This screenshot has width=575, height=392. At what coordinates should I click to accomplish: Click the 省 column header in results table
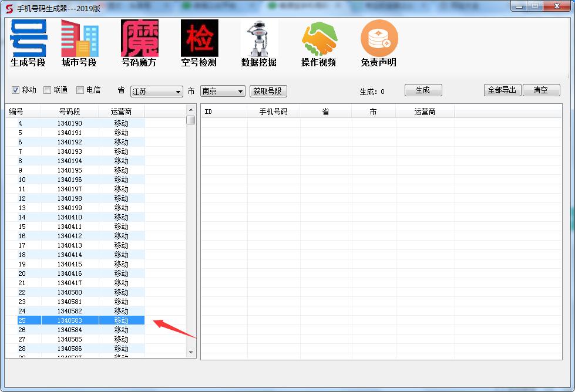(x=325, y=111)
